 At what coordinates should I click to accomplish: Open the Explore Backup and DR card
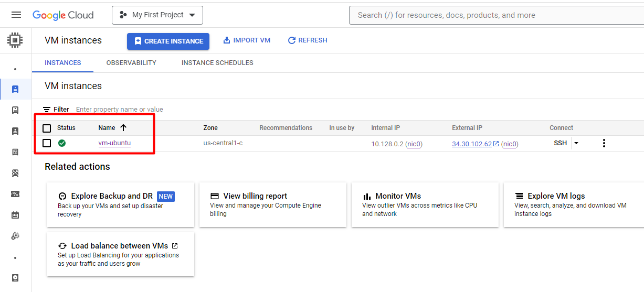click(x=121, y=205)
